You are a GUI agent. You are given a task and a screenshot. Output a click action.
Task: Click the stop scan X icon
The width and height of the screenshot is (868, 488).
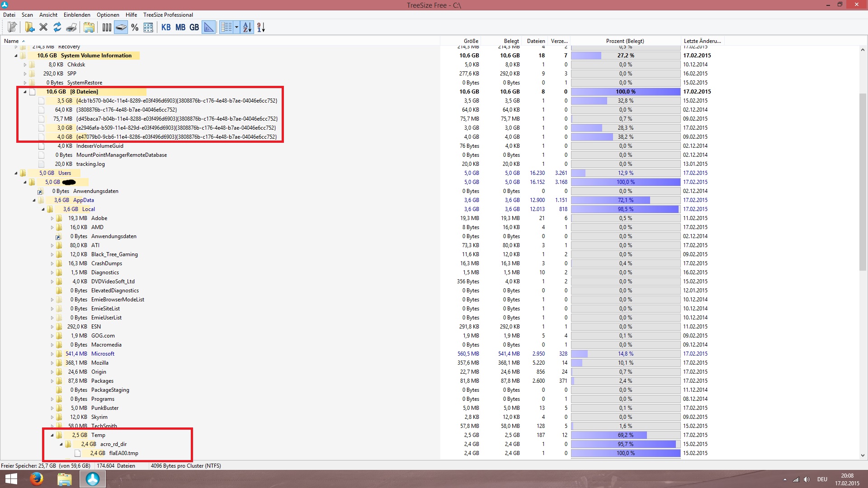pos(43,28)
